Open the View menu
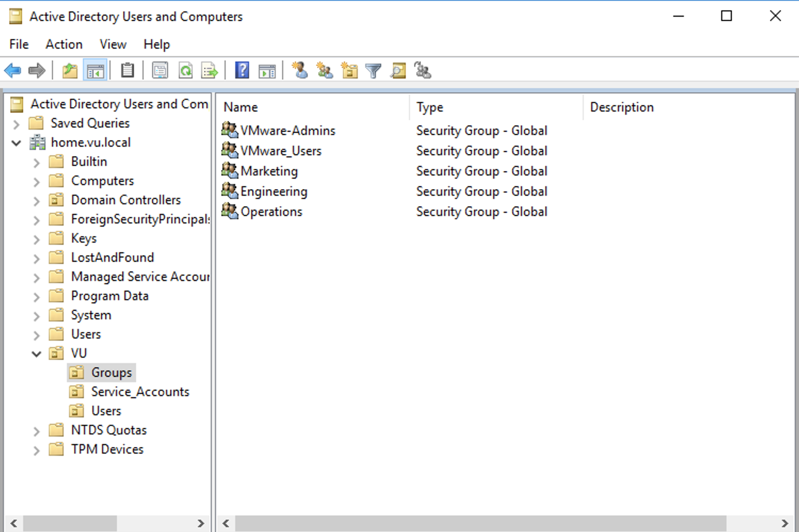This screenshot has height=532, width=799. point(113,44)
